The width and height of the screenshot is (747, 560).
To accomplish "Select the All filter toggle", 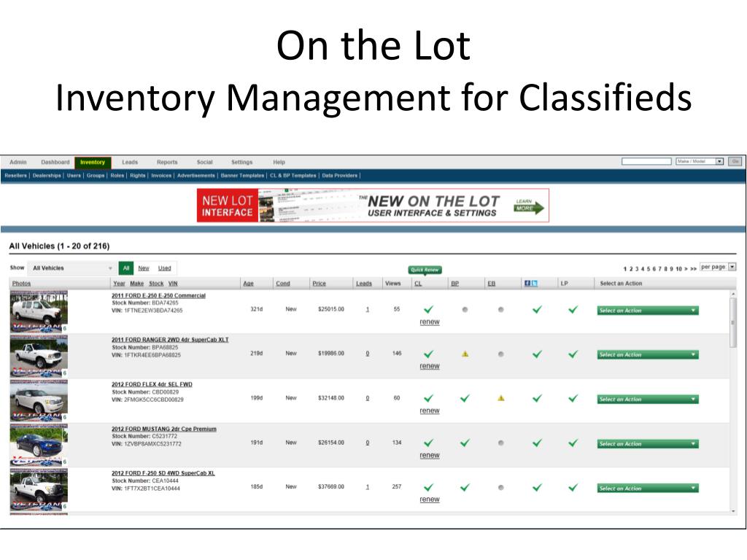I will click(125, 268).
